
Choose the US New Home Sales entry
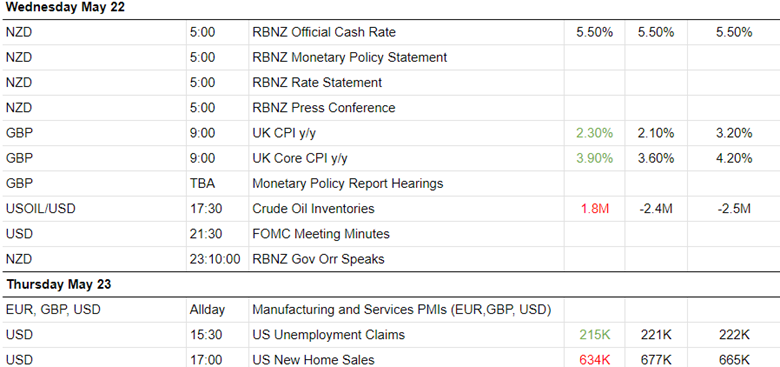[x=313, y=360]
